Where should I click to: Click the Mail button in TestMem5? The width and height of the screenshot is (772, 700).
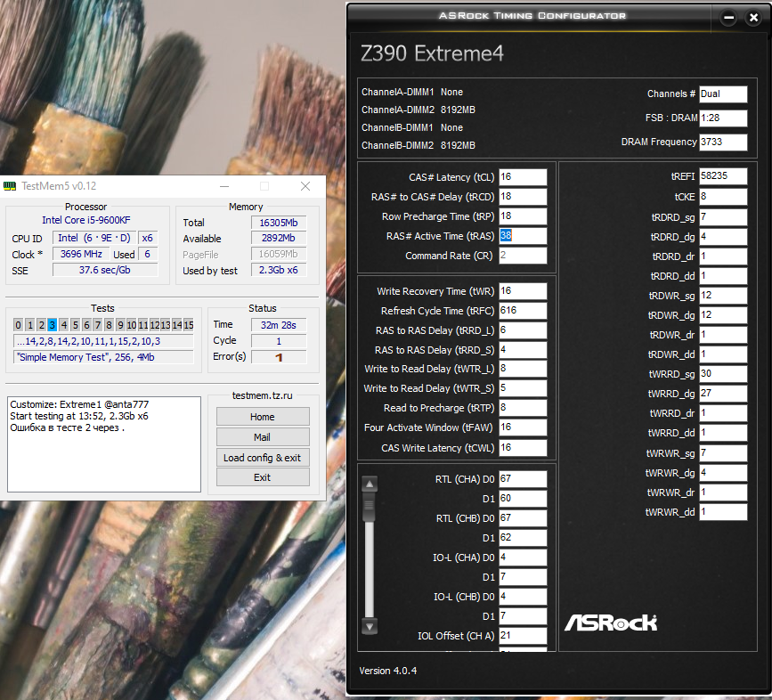pos(263,437)
